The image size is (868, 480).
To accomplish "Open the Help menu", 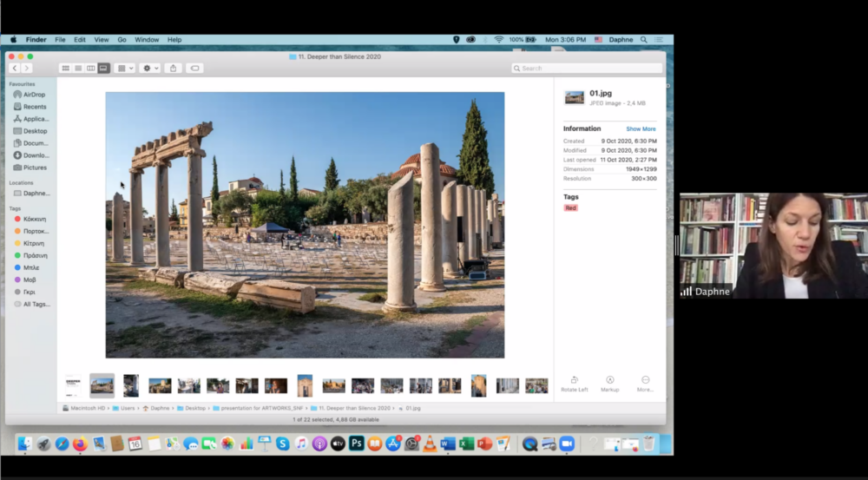I will click(x=174, y=40).
